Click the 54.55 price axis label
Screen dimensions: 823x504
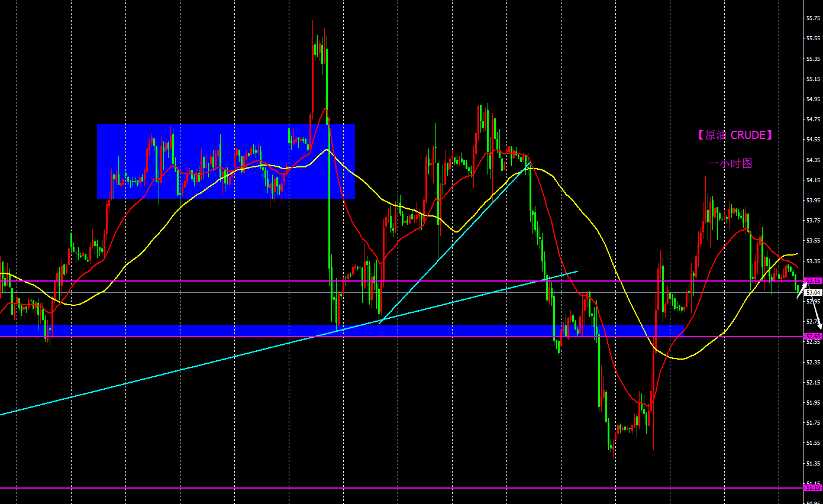[x=813, y=140]
